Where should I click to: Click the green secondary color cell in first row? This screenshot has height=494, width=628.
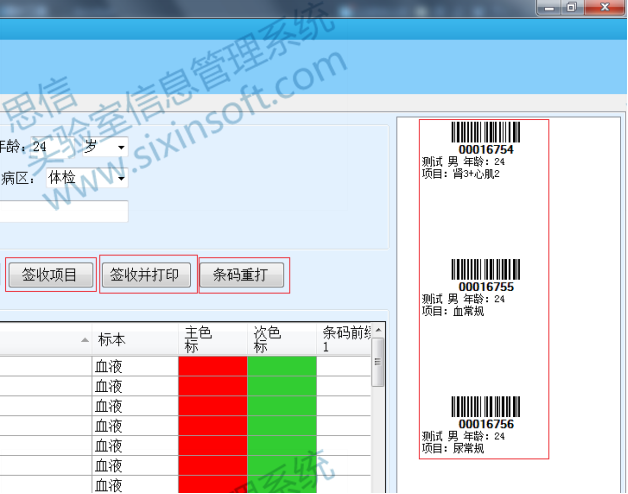[282, 366]
